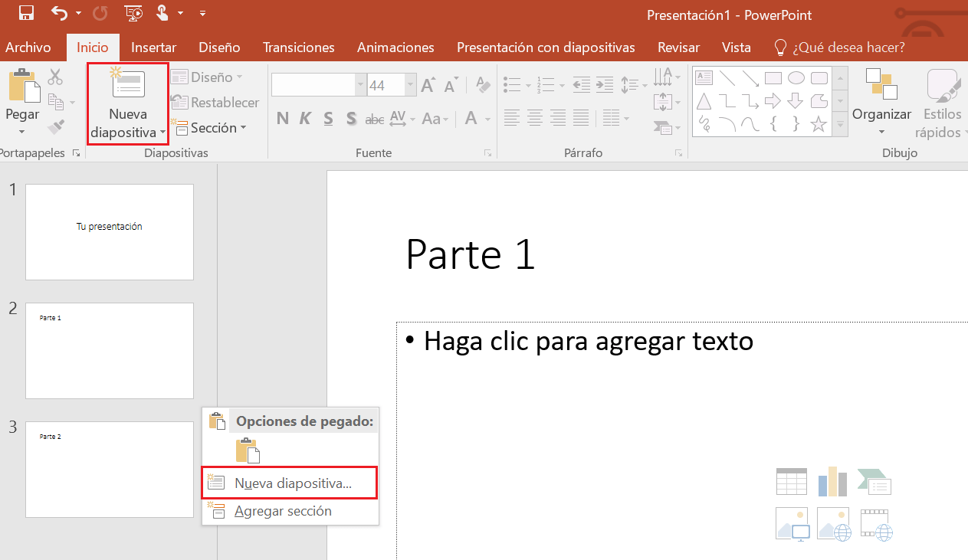Click the Copy icon

pyautogui.click(x=55, y=101)
